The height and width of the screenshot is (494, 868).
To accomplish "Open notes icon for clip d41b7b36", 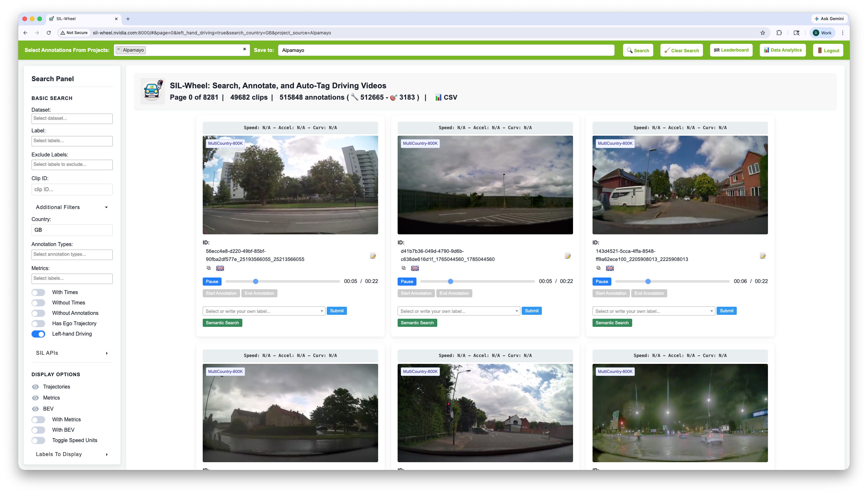I will tap(568, 256).
